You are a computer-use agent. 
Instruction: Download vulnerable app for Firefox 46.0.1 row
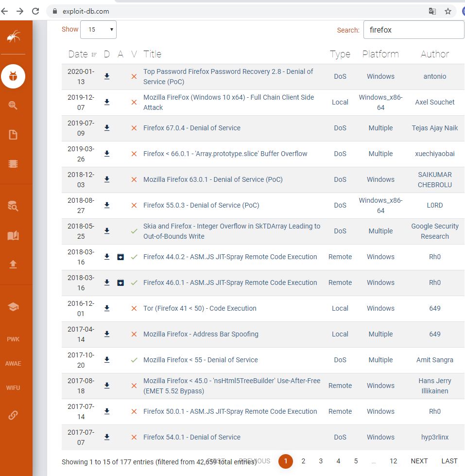click(121, 283)
